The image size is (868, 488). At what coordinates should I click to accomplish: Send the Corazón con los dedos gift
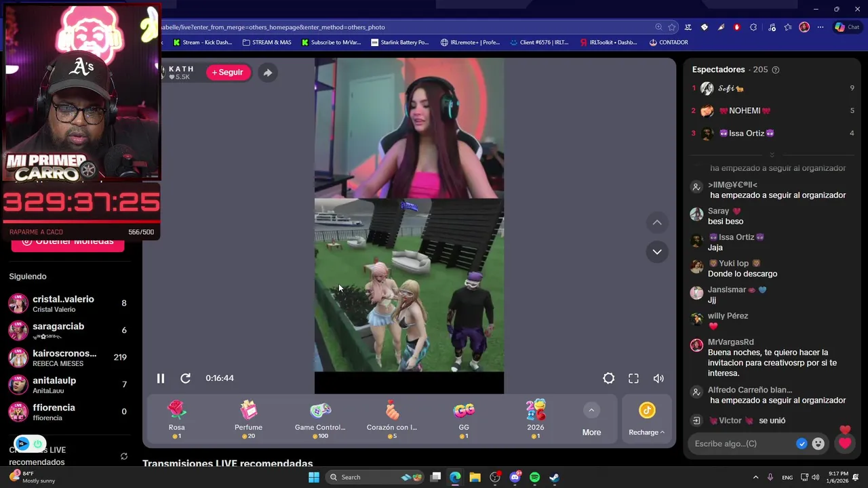[x=392, y=419]
